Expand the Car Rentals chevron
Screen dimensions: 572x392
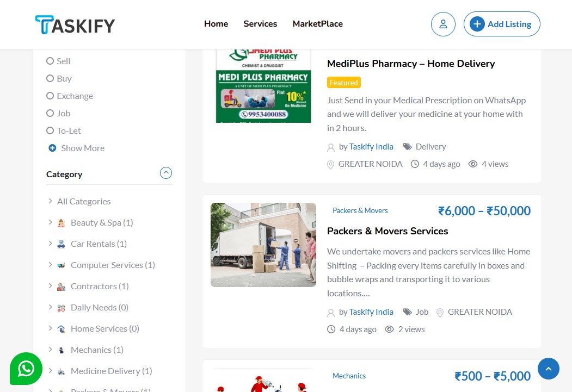pos(50,243)
